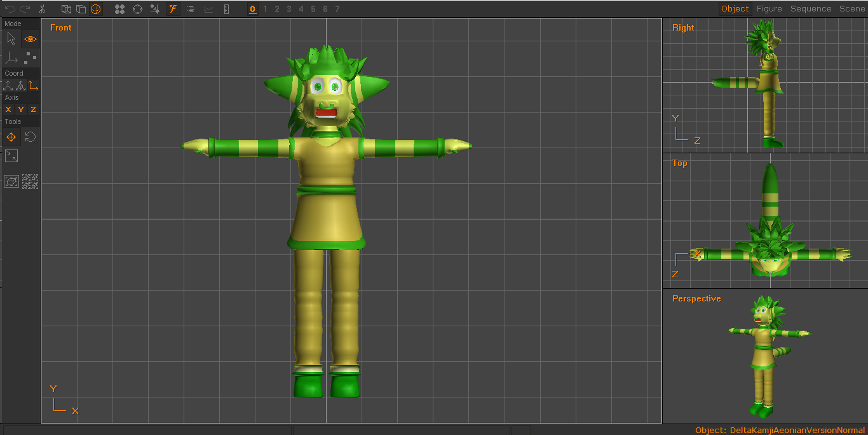Toggle the Y axis lock

pyautogui.click(x=21, y=109)
